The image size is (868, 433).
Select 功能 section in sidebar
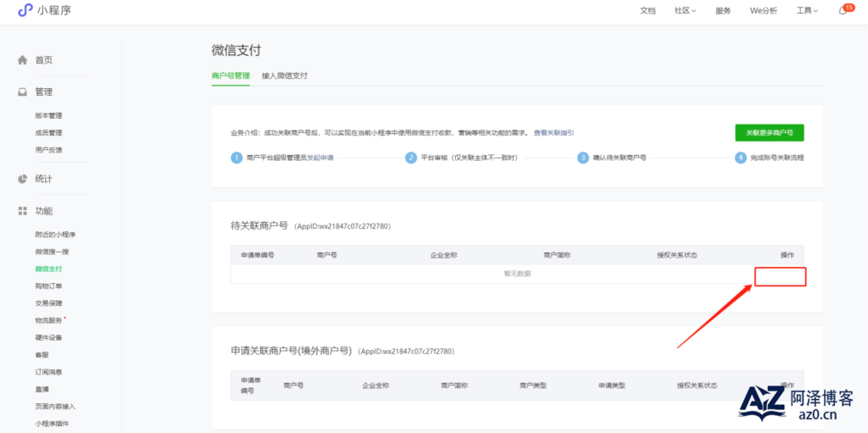click(x=44, y=211)
